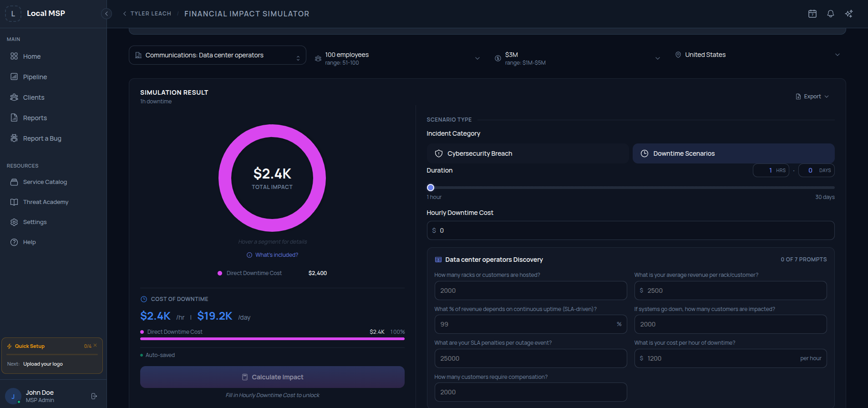Screen dimensions: 868x408
Task: Select Cybersecurity Breach incident category
Action: tap(528, 153)
